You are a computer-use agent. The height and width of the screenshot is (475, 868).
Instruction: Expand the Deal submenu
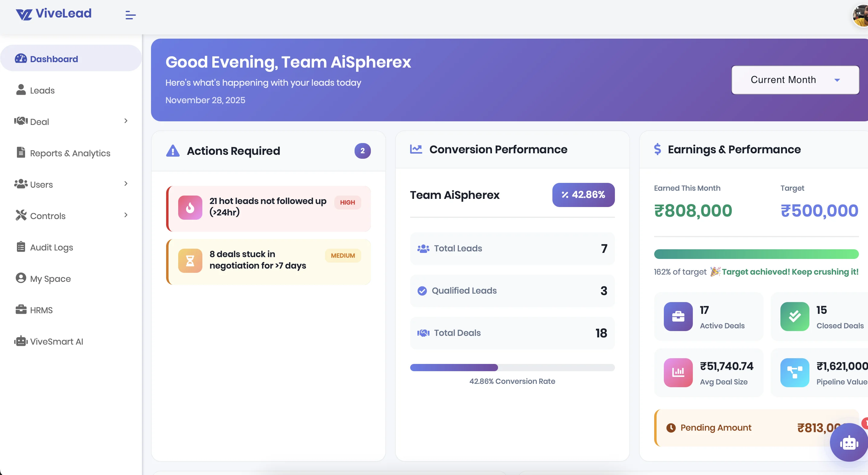[126, 120]
